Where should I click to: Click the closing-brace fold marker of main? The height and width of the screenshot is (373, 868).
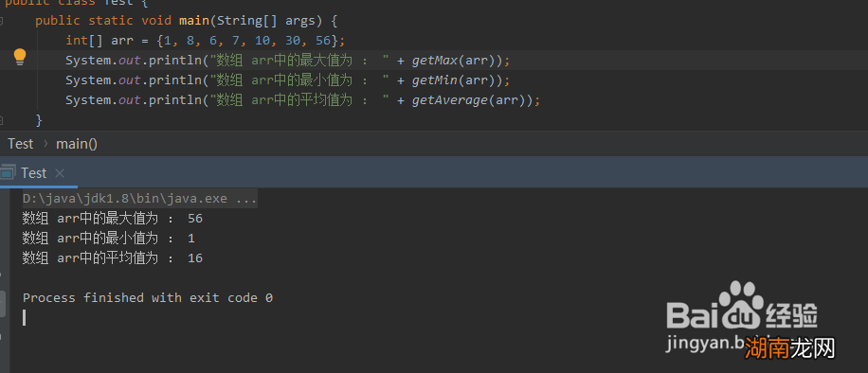point(2,119)
